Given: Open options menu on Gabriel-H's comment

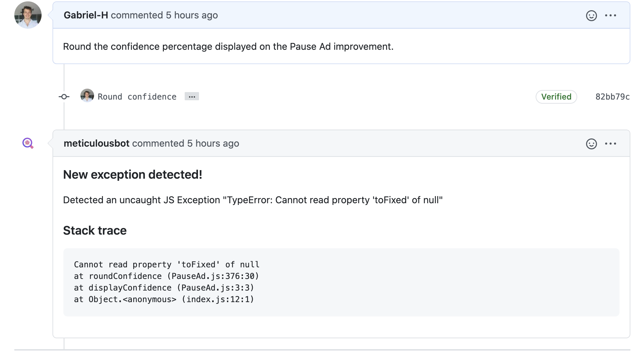Looking at the screenshot, I should [x=610, y=16].
